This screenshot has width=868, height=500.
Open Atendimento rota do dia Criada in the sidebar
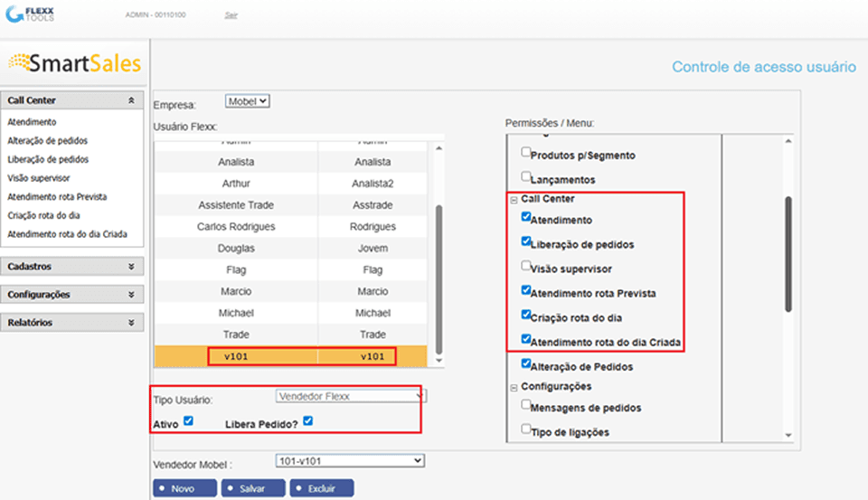coord(67,234)
